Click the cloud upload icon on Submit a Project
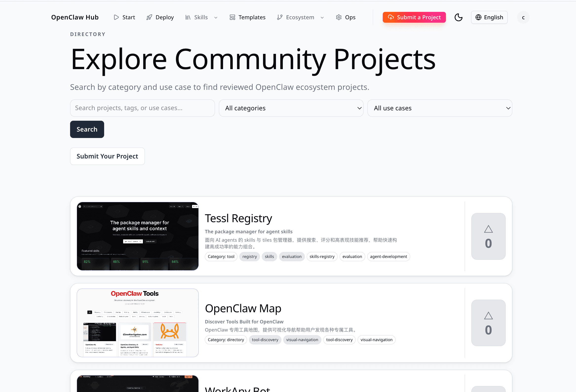Viewport: 576px width, 392px height. (x=391, y=17)
